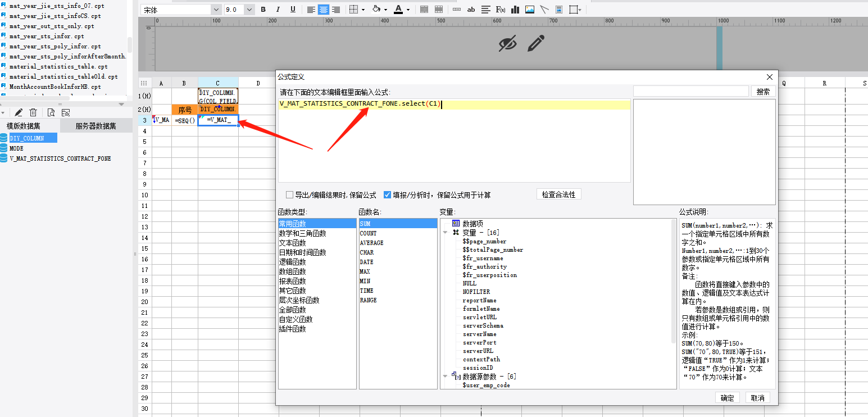Collapse the 变量 - [16] tree node

pyautogui.click(x=446, y=232)
